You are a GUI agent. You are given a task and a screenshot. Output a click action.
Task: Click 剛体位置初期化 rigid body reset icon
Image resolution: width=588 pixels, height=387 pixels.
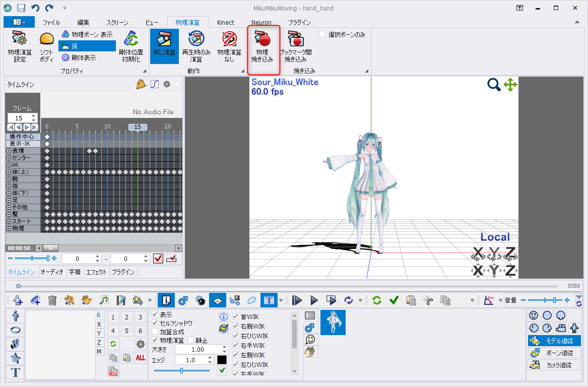tap(131, 39)
